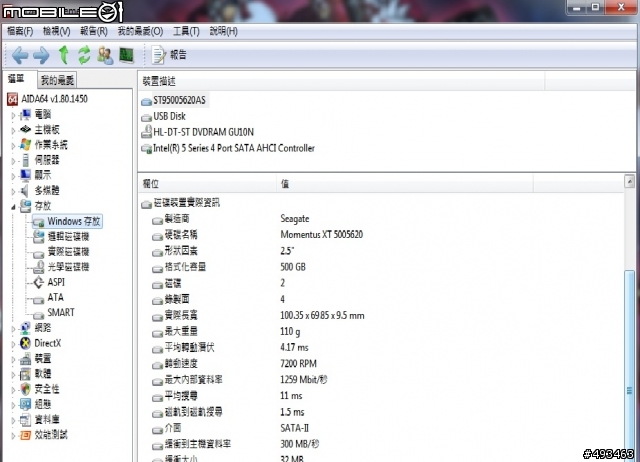Select the 多媒體 speaker icon
640x462 pixels.
pyautogui.click(x=25, y=191)
